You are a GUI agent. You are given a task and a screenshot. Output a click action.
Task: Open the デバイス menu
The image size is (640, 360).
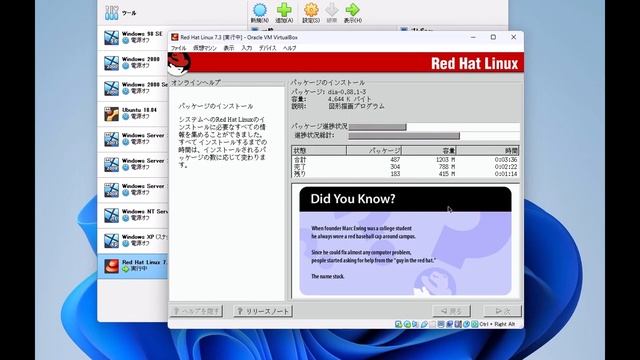click(267, 48)
